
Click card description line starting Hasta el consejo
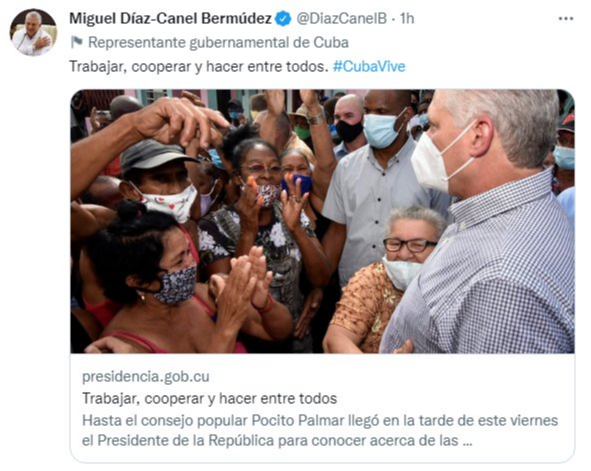[320, 420]
